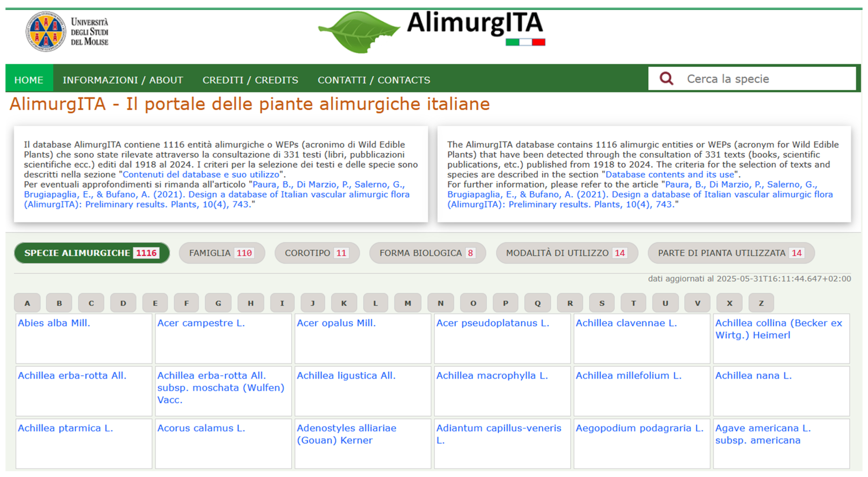Open the HOME menu item
Viewport: 868px width, 477px height.
coord(29,80)
